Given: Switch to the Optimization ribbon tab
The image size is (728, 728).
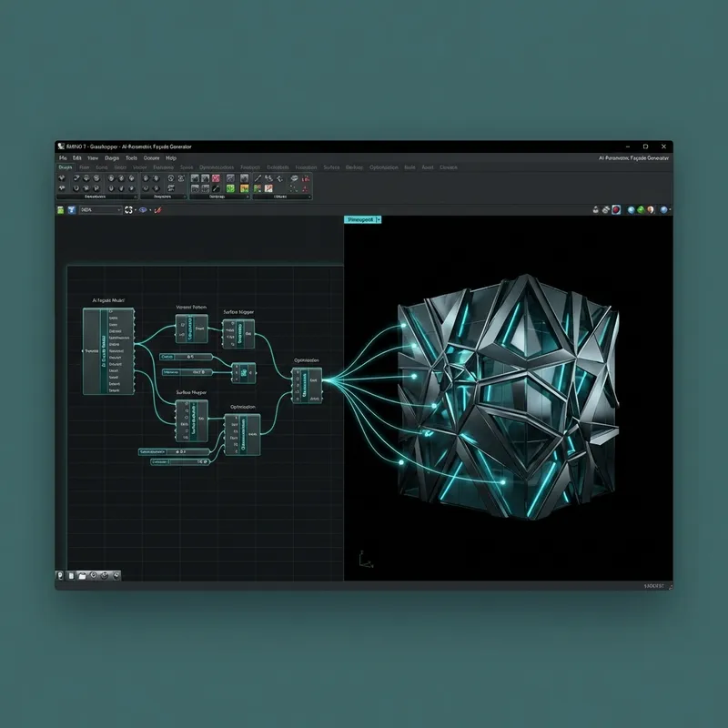Looking at the screenshot, I should 385,167.
